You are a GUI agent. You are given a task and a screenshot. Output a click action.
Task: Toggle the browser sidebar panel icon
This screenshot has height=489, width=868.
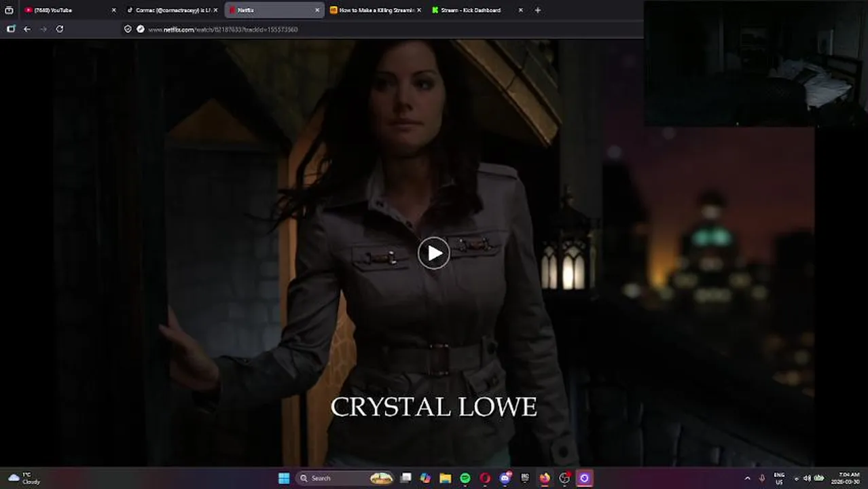[x=10, y=29]
